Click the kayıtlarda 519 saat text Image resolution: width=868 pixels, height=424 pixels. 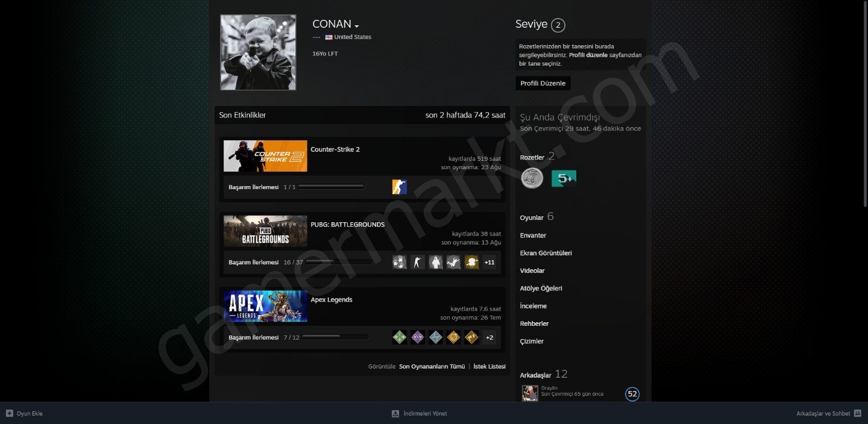coord(474,159)
